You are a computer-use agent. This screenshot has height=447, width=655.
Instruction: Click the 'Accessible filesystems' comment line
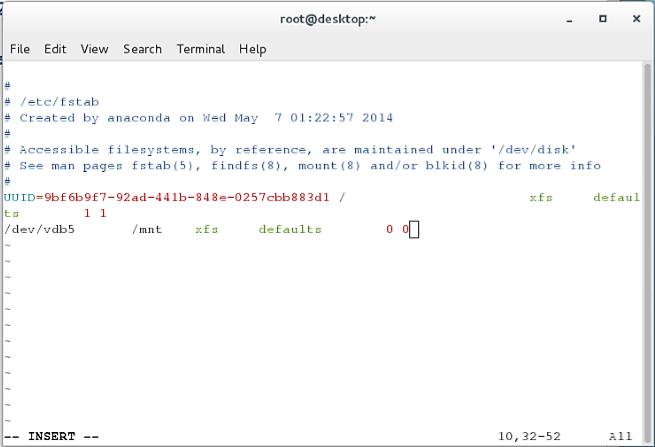click(x=290, y=150)
